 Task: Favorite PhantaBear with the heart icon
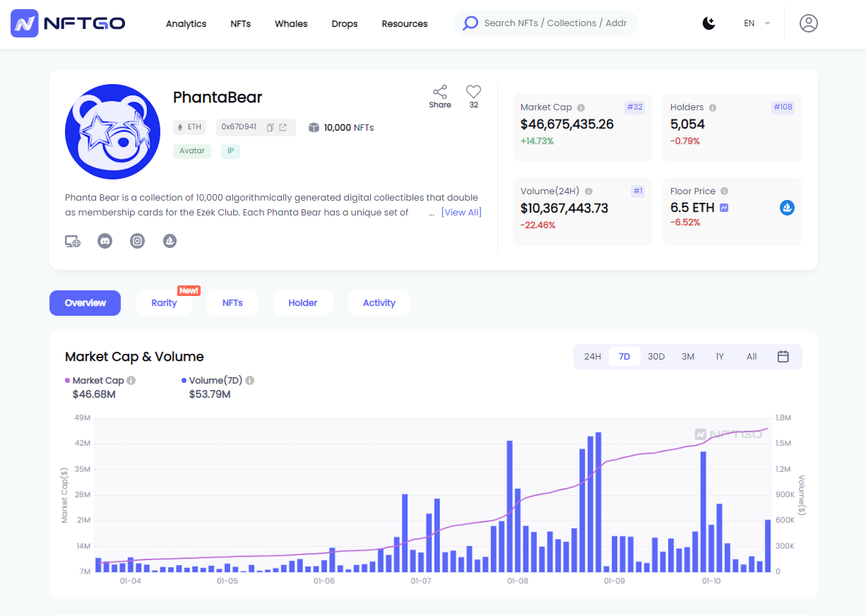473,92
